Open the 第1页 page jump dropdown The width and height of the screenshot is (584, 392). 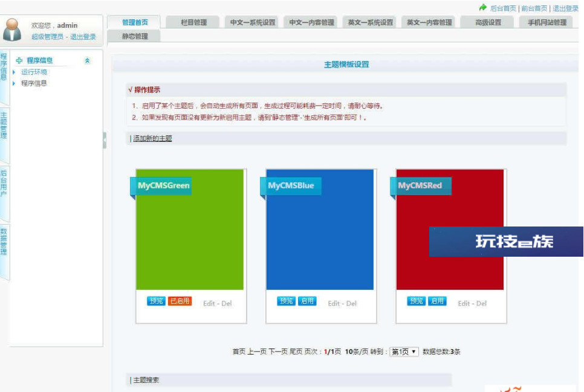coord(404,352)
